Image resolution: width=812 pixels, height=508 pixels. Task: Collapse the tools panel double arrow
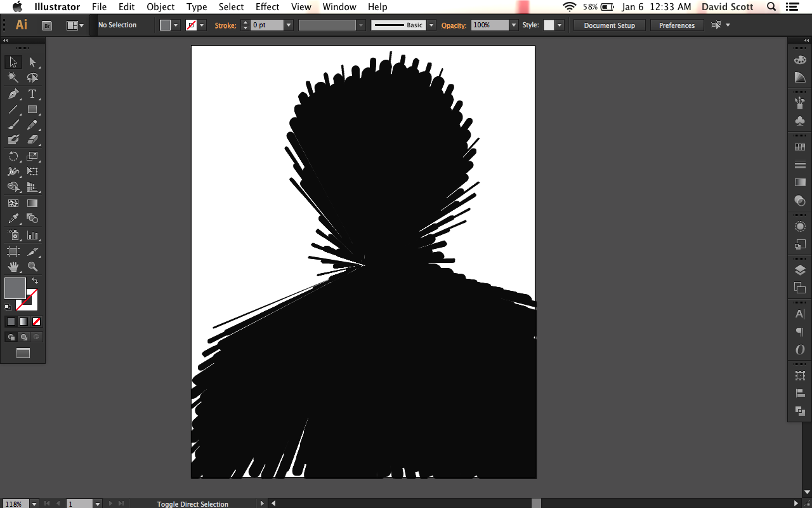(6, 40)
